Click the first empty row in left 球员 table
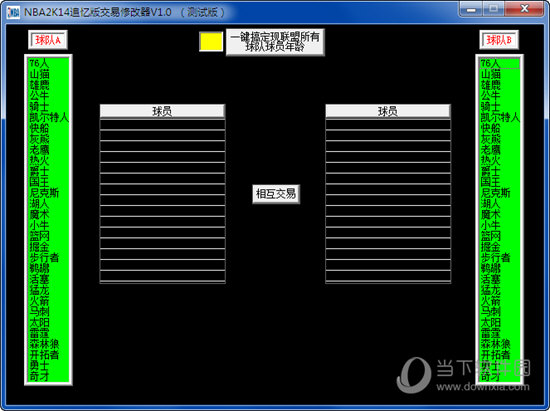 (162, 124)
